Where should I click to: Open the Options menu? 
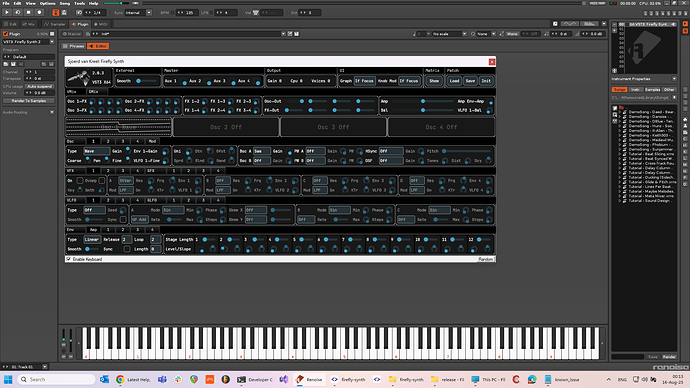48,3
